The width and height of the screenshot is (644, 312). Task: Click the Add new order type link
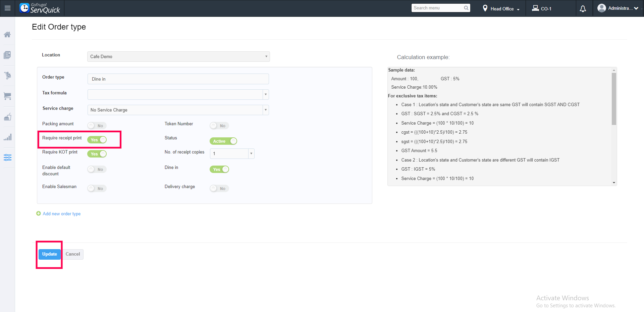61,214
